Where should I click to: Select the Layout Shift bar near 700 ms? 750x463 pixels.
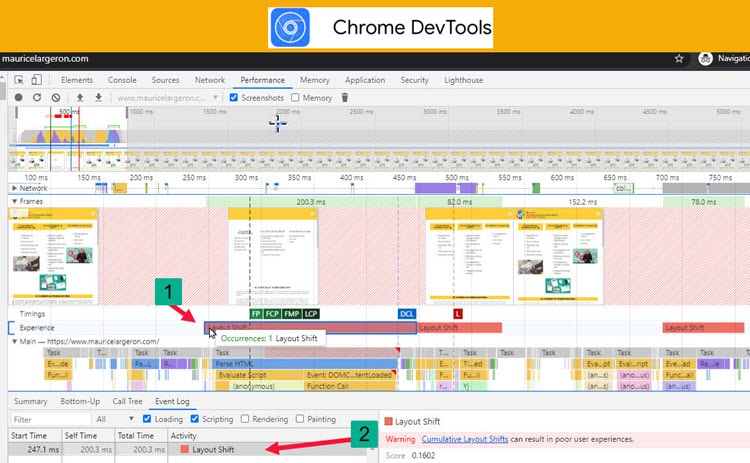click(703, 328)
